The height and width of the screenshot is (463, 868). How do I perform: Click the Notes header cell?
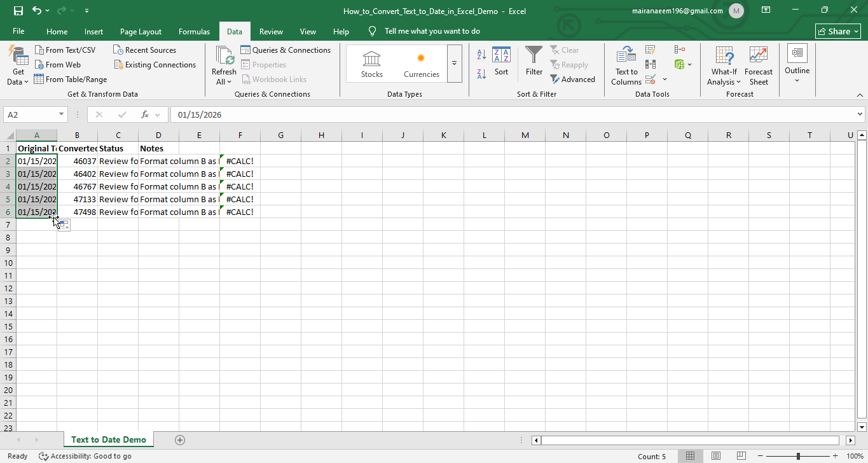tap(158, 148)
